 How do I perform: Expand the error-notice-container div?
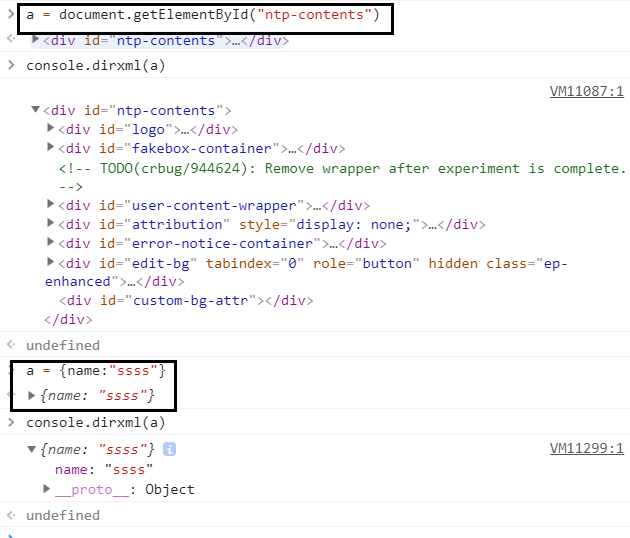point(50,241)
